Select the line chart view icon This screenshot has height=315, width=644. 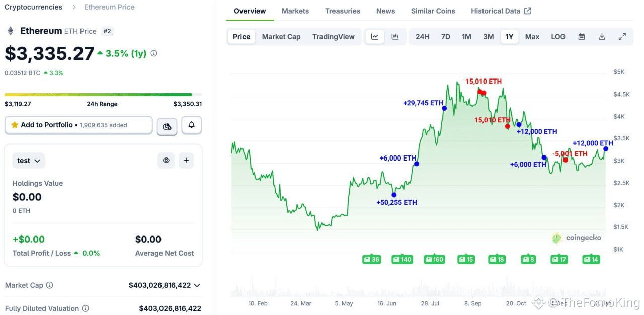click(x=375, y=37)
